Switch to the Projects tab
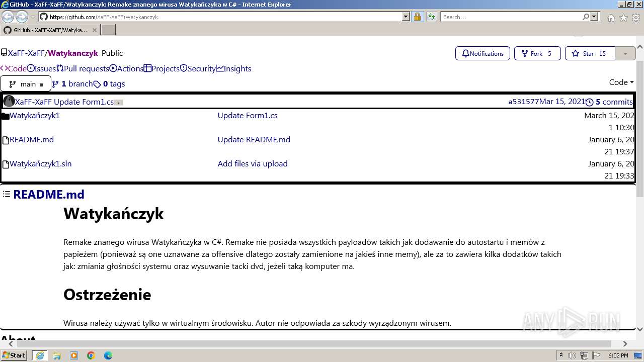The height and width of the screenshot is (362, 644). tap(162, 68)
